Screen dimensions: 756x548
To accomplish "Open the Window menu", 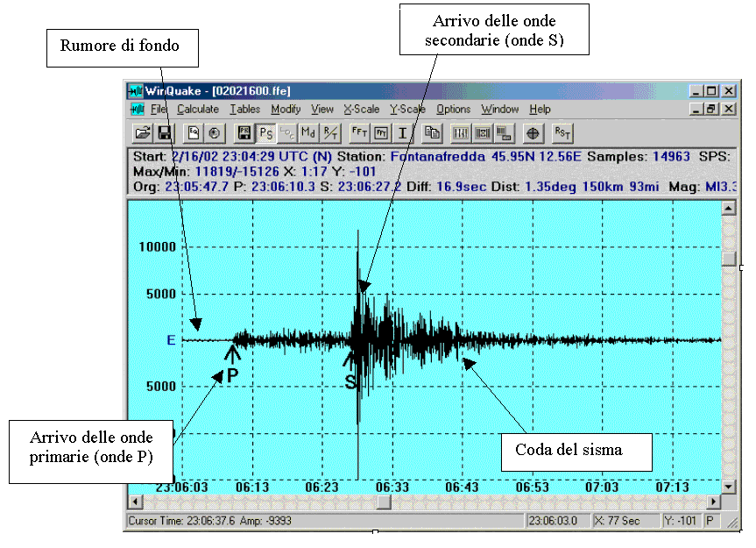I will 500,110.
